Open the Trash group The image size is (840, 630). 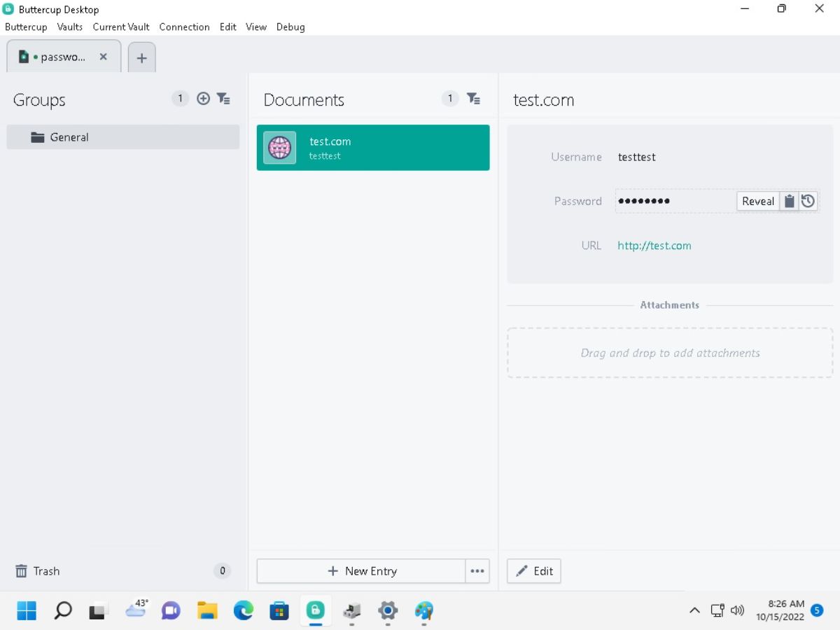(x=122, y=571)
